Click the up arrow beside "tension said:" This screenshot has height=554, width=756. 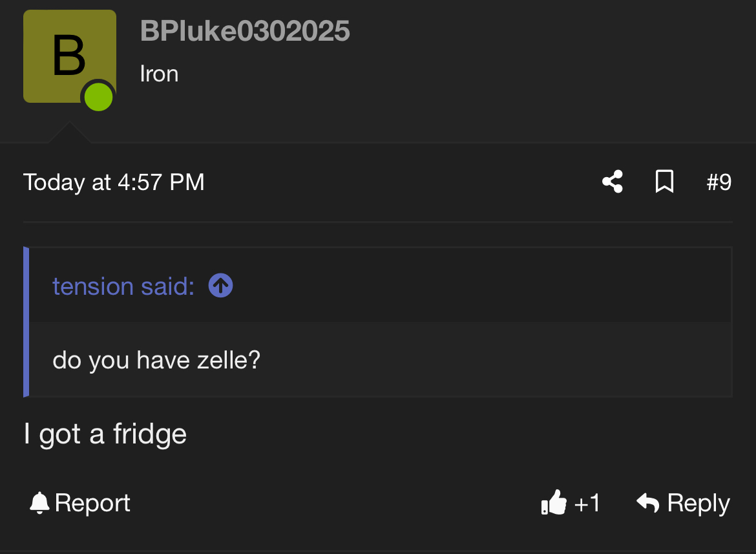pyautogui.click(x=220, y=286)
